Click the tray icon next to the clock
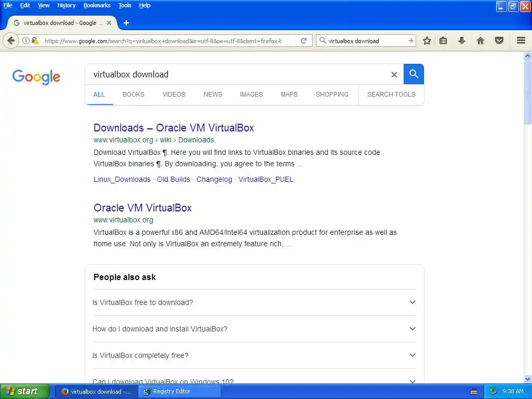 point(493,391)
